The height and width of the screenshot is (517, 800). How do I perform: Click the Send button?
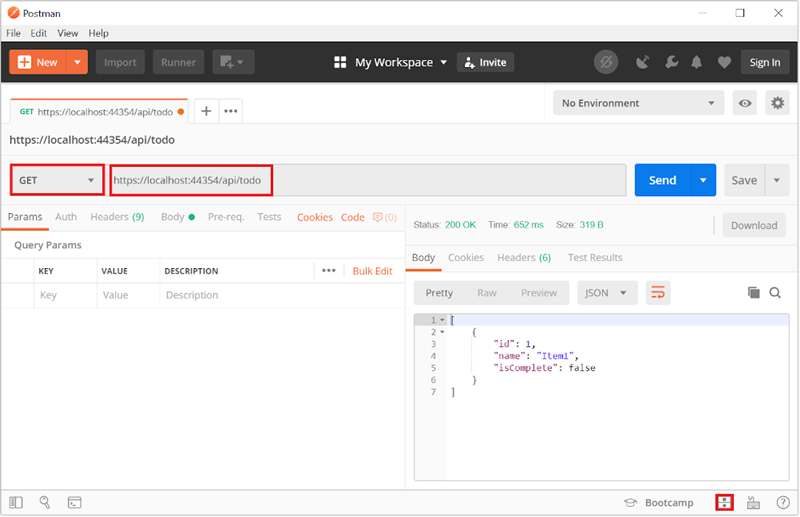[662, 180]
